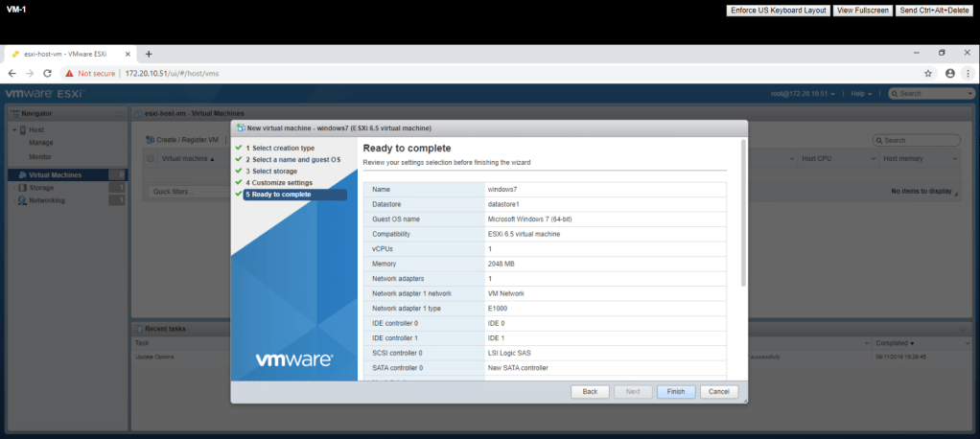Click the Networking icon in Navigator
980x439 pixels.
click(23, 200)
